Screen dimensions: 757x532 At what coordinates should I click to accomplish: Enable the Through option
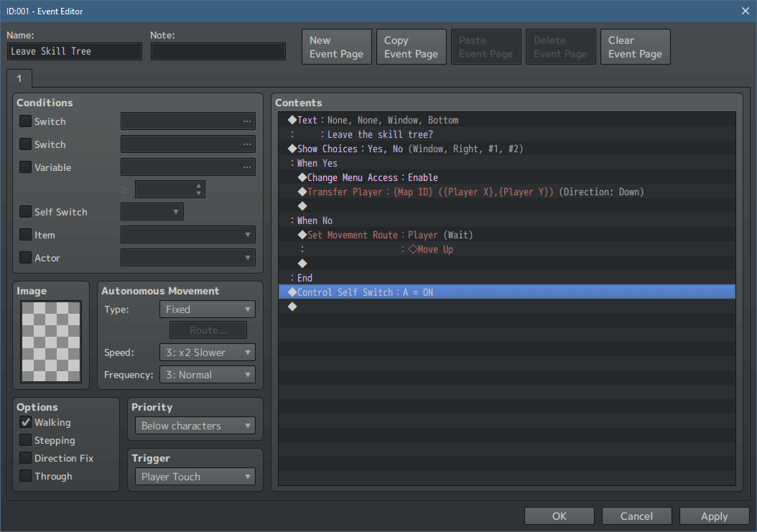[x=27, y=476]
